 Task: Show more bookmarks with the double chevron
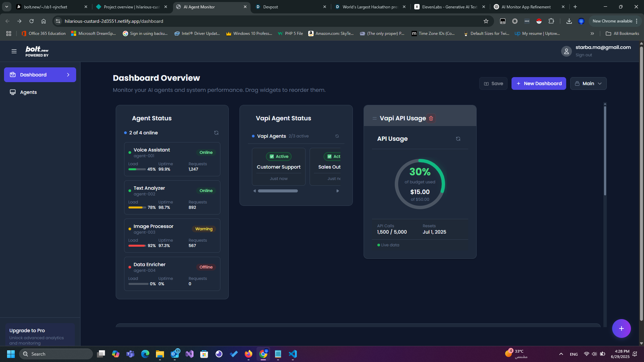click(x=592, y=34)
